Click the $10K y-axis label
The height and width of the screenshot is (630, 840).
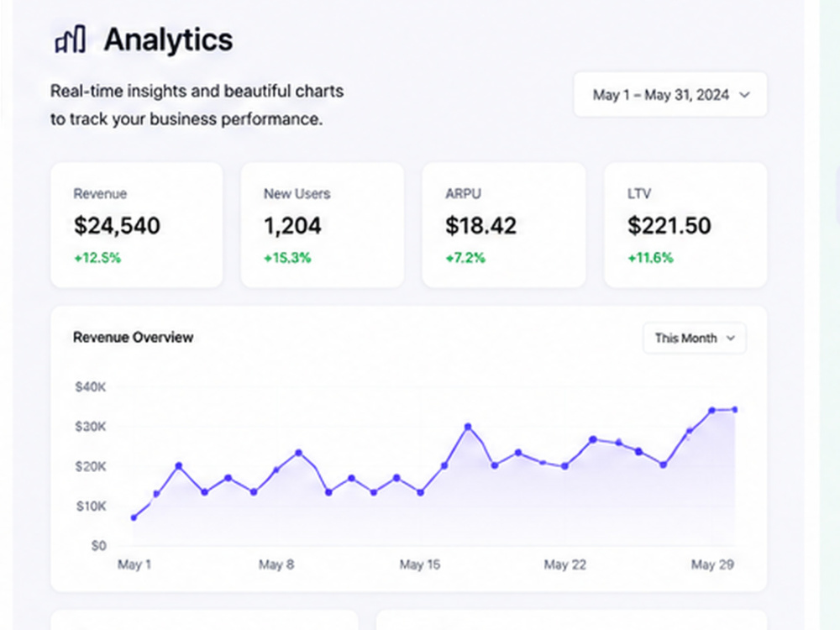click(91, 507)
